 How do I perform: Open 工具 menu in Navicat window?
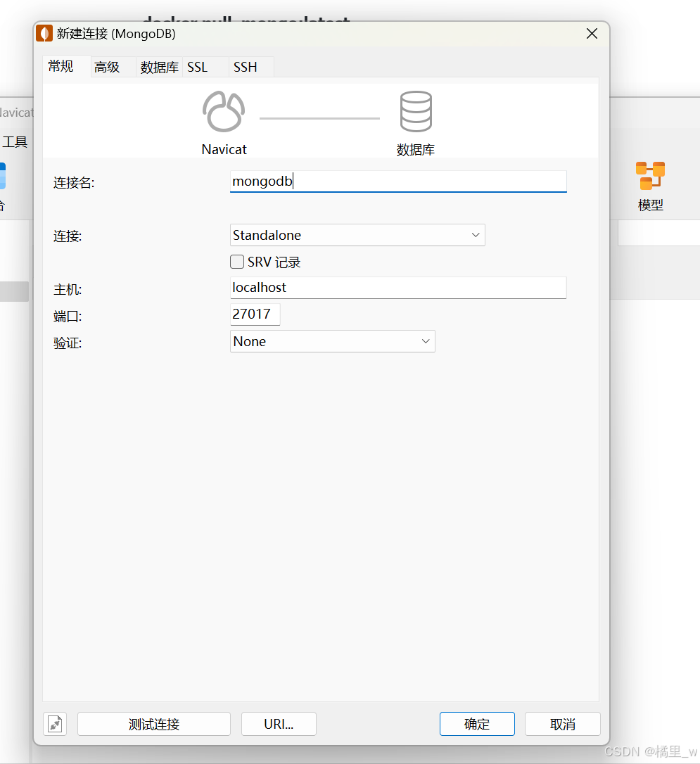coord(15,142)
